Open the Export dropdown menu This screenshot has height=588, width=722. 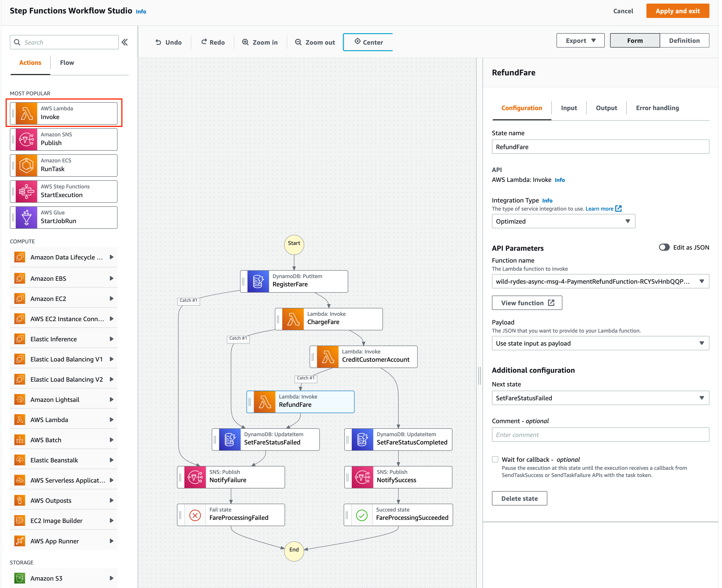pos(580,40)
